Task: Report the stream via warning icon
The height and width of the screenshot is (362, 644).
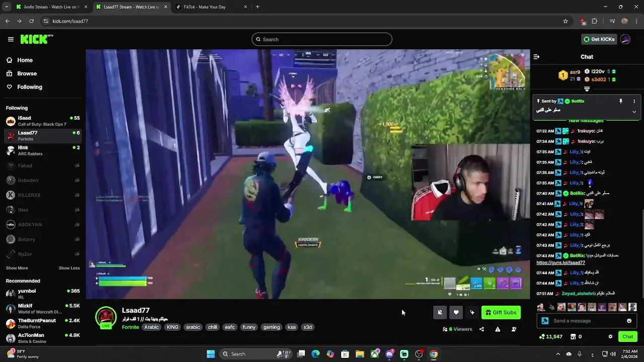Action: 498,329
